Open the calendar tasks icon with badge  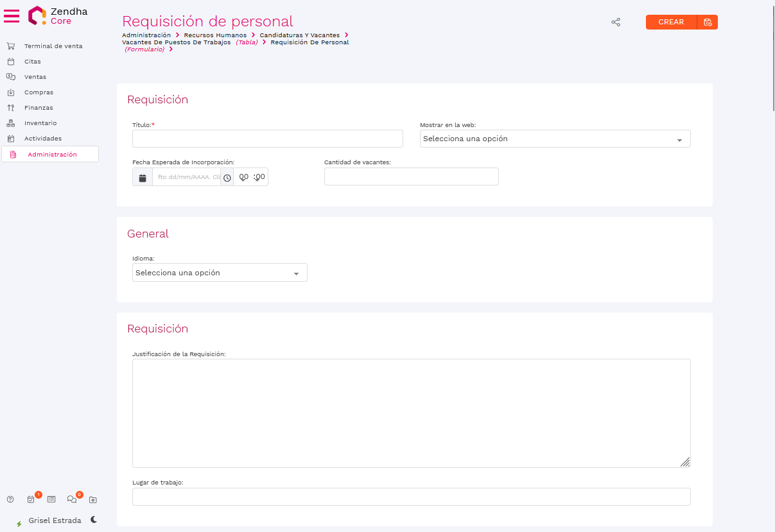31,499
